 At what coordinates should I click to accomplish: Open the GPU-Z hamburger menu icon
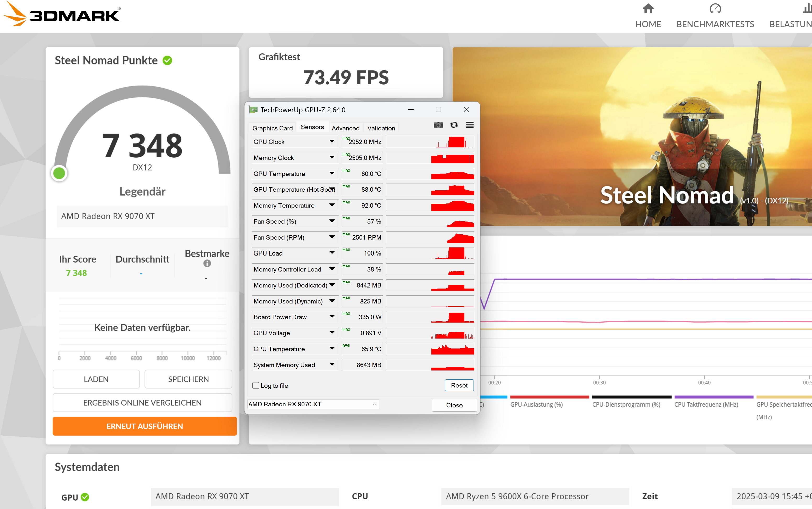click(469, 125)
